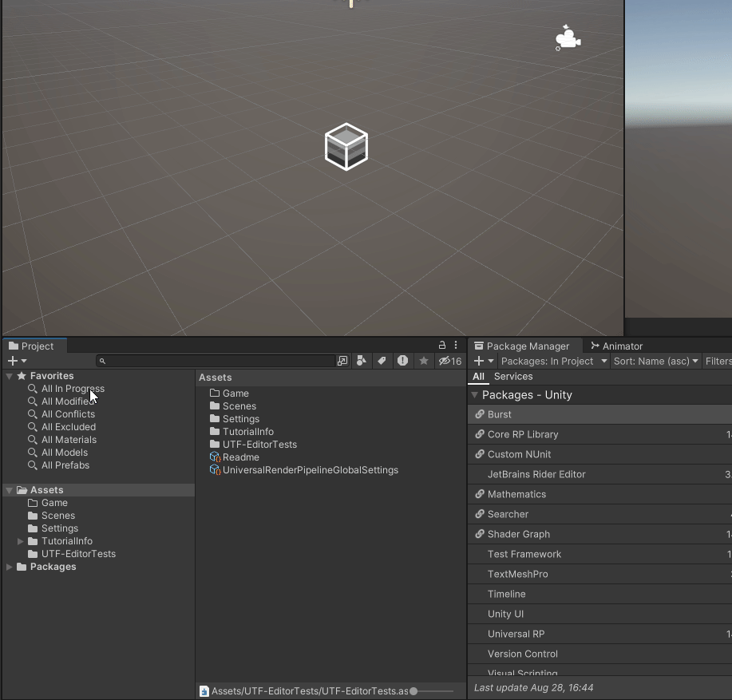Select the Timeline package
The width and height of the screenshot is (732, 700).
599,594
